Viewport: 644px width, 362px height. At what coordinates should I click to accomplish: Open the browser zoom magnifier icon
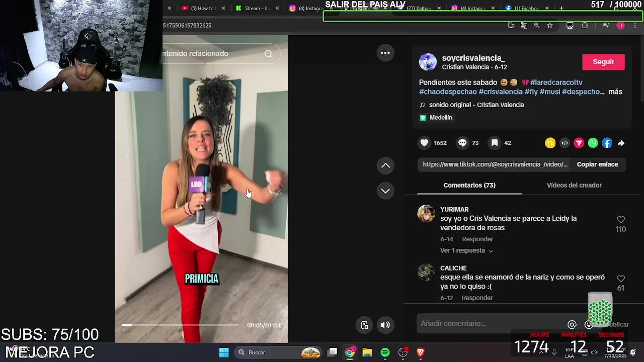(x=537, y=25)
